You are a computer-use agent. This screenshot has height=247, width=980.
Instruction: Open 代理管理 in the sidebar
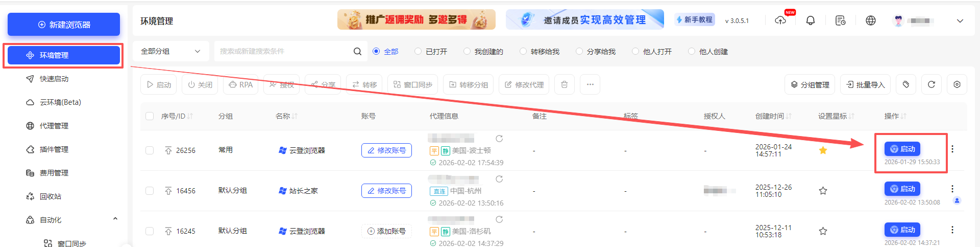point(54,126)
